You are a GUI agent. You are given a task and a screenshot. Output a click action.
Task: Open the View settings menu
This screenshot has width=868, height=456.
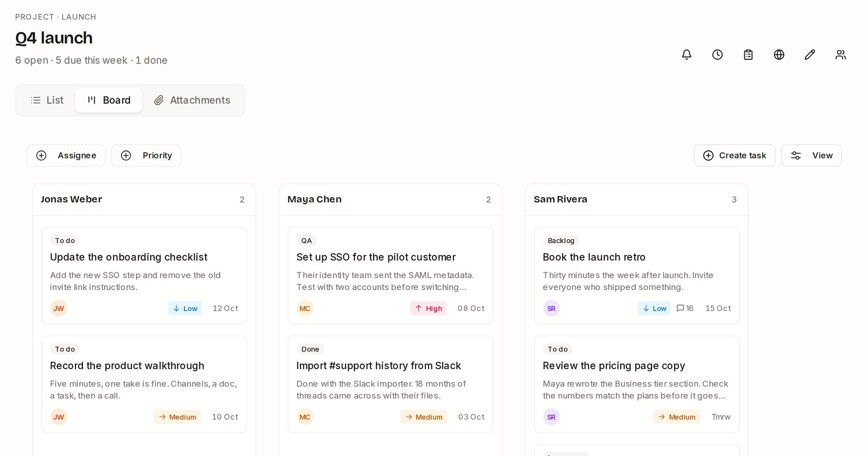pyautogui.click(x=812, y=155)
